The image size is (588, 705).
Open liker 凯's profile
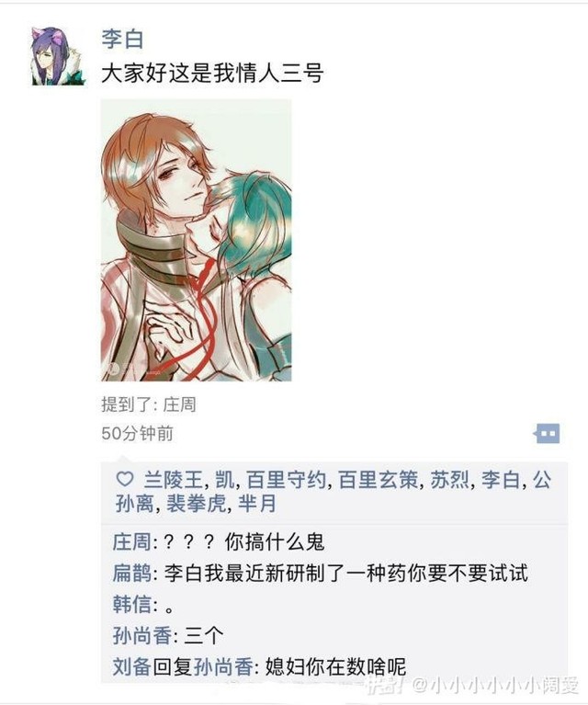coord(225,480)
